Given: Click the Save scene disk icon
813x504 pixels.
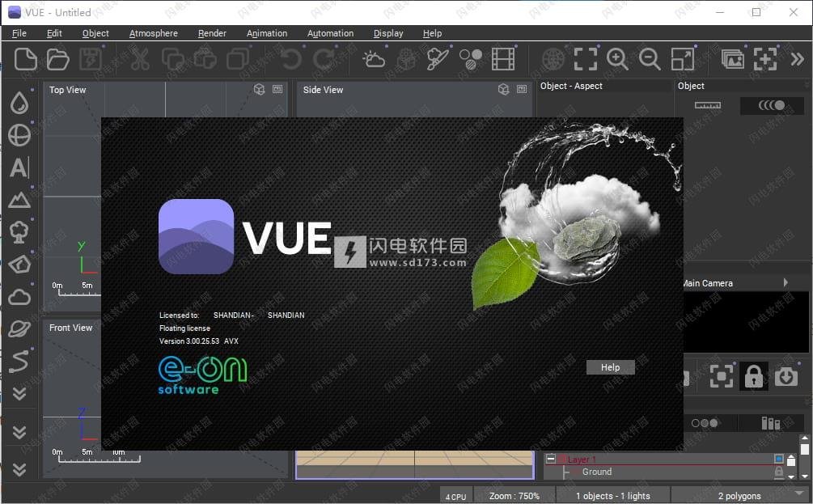Looking at the screenshot, I should point(91,59).
